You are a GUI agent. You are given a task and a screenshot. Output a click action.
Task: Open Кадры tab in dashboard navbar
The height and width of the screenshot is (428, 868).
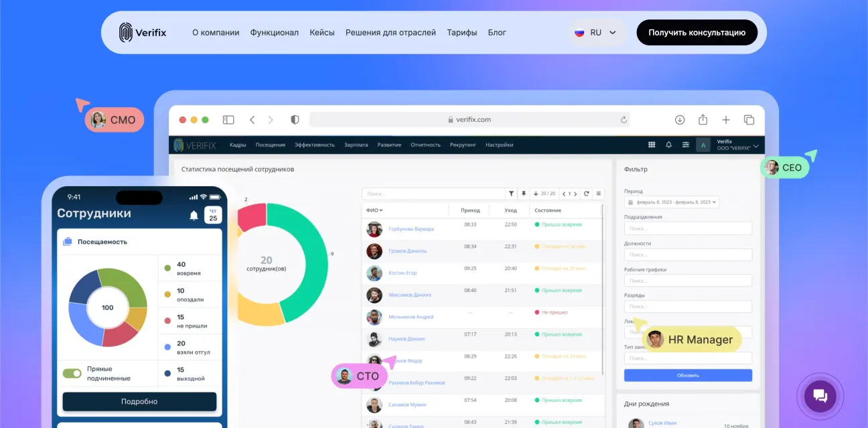pyautogui.click(x=238, y=145)
